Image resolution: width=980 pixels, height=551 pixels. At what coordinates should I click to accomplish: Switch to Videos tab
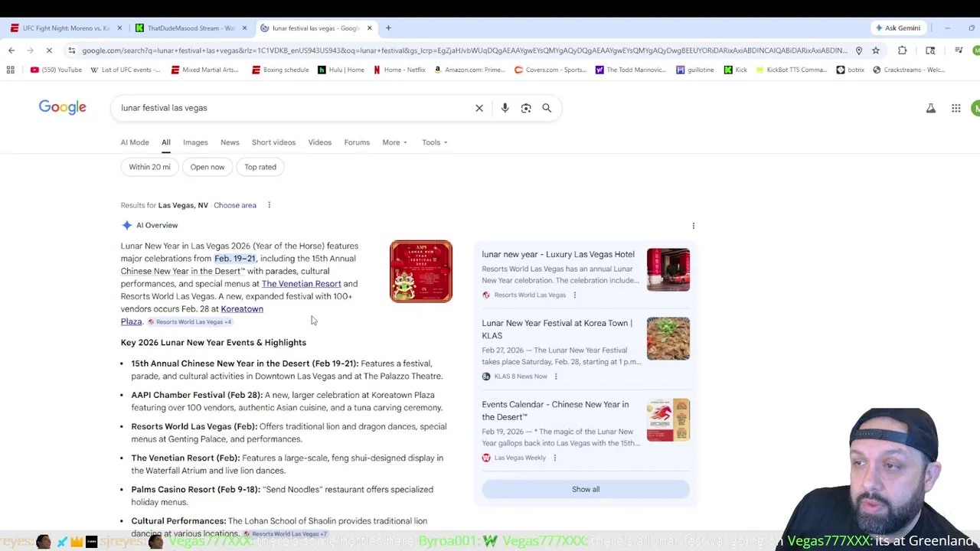tap(320, 142)
